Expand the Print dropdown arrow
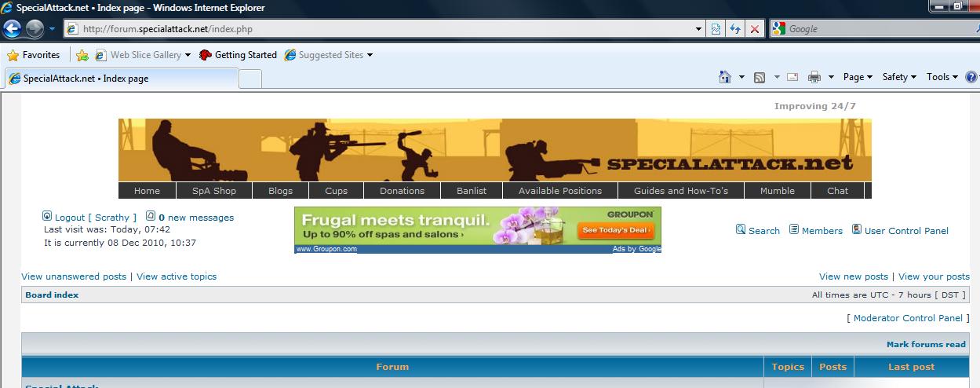Screen dimensions: 980x388 click(x=831, y=77)
